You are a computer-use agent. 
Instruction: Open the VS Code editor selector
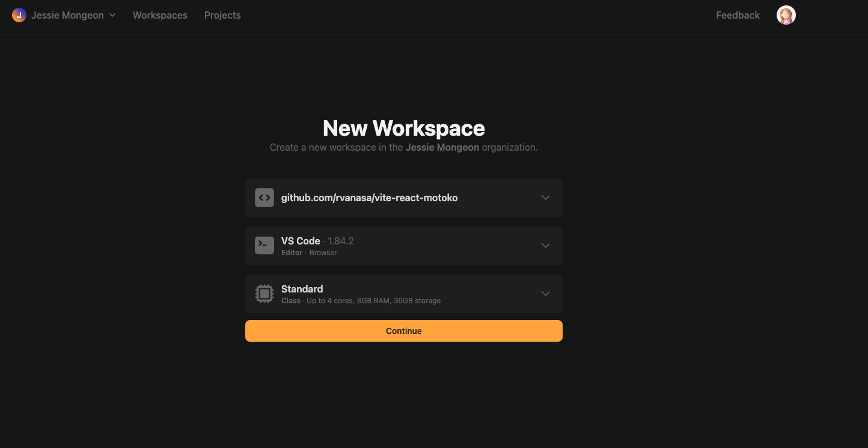click(x=404, y=246)
